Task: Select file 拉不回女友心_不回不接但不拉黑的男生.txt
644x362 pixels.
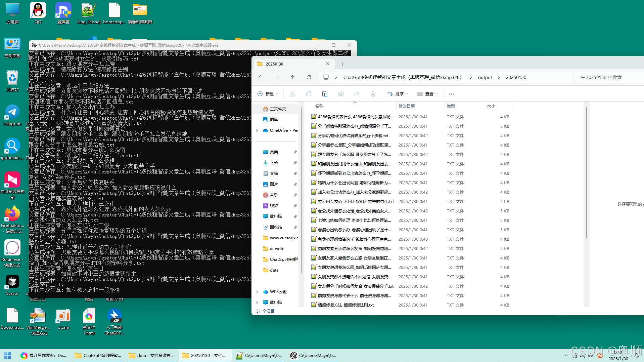Action: [411, 202]
